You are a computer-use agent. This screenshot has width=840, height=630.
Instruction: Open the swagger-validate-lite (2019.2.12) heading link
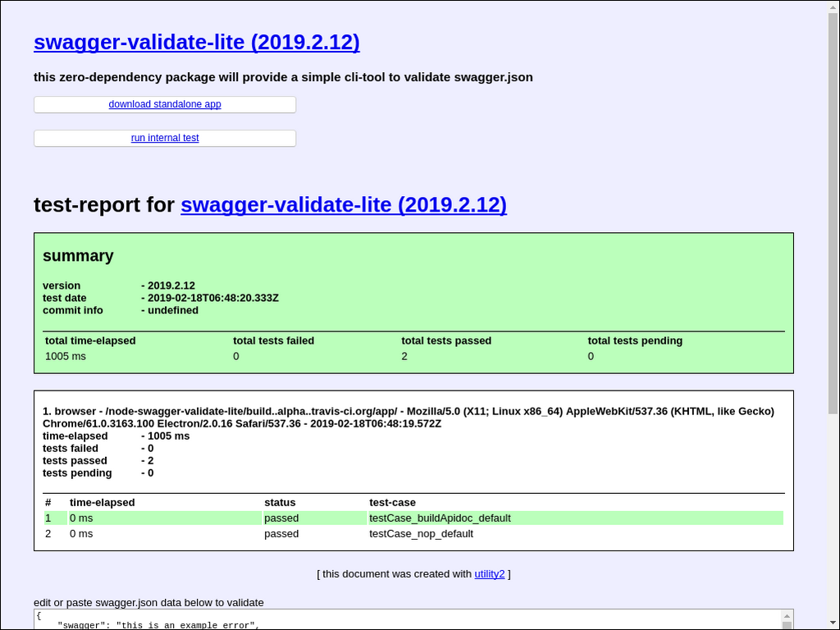pos(196,42)
